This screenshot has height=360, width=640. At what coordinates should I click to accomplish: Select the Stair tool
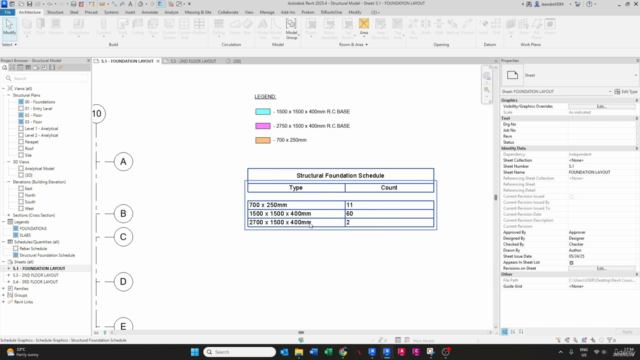(247, 27)
